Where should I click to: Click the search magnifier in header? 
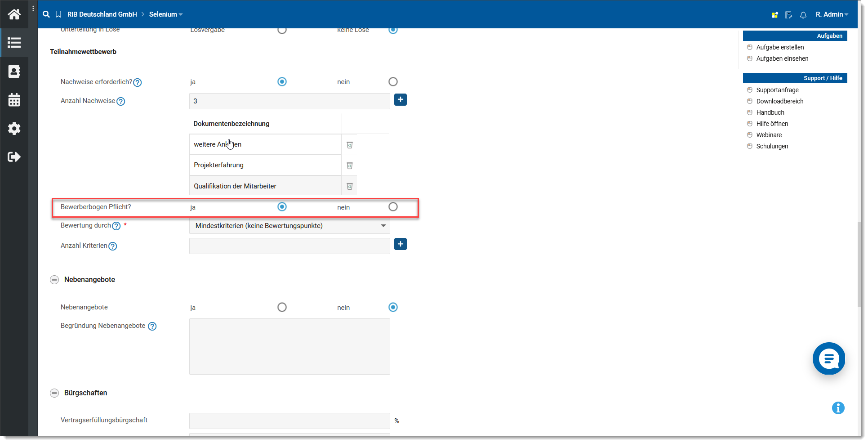click(46, 14)
